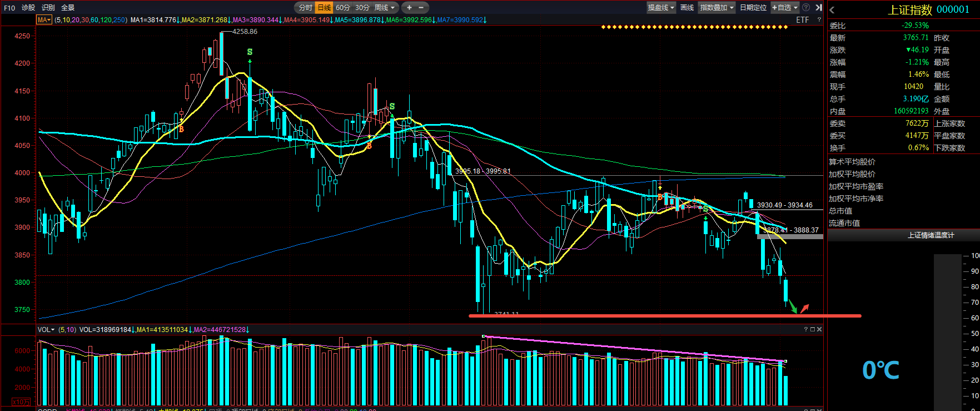Expand the 操盘线 dropdown

click(x=661, y=8)
